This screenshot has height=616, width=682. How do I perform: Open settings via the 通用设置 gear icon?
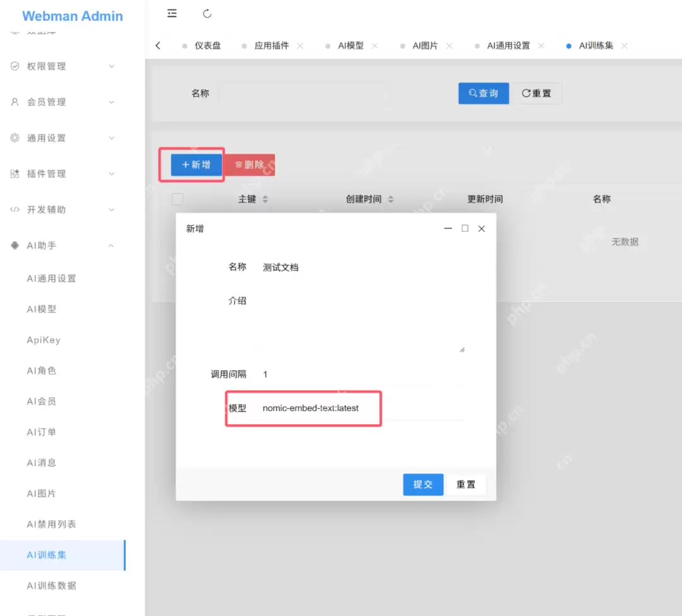pos(15,138)
